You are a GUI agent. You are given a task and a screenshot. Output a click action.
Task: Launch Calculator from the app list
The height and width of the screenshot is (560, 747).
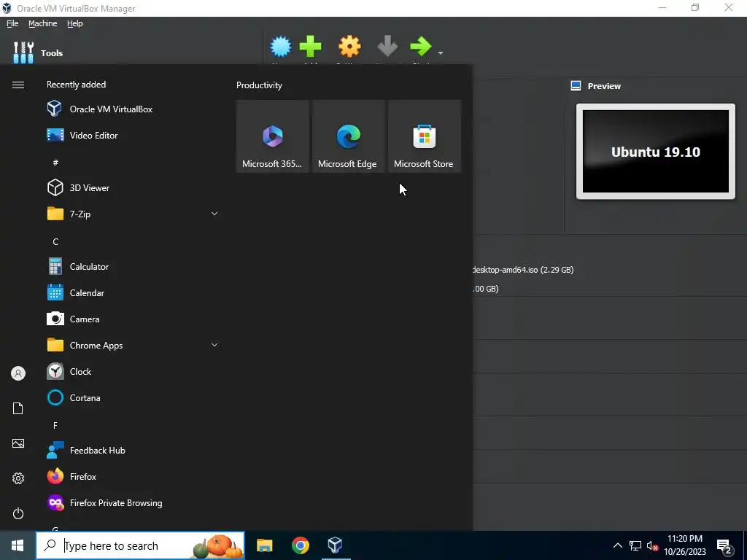pyautogui.click(x=133, y=267)
